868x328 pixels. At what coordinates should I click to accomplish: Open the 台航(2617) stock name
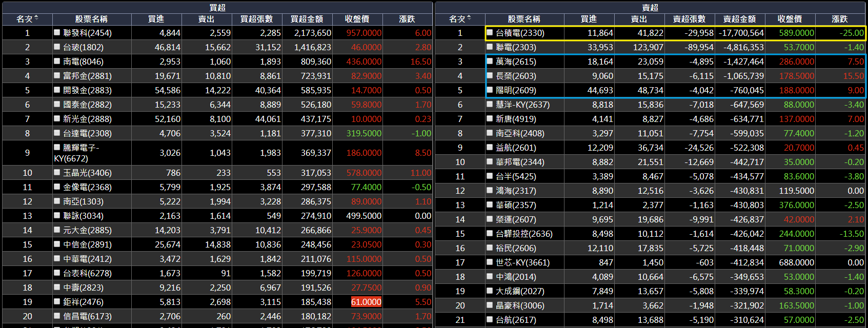pos(516,320)
